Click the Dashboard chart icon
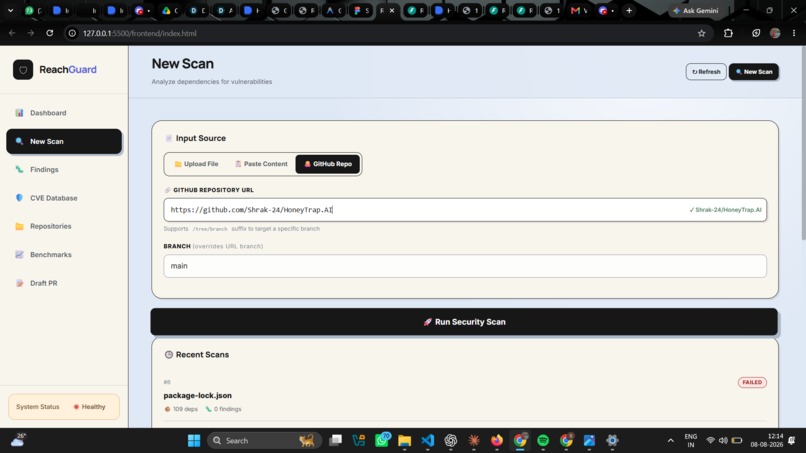The height and width of the screenshot is (453, 806). [19, 113]
